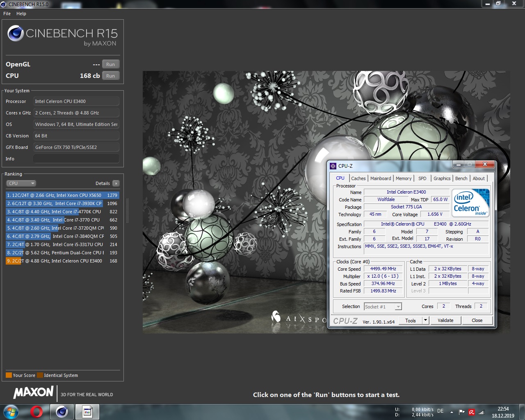Click Cinebench title bar icon
Viewport: 525px width, 420px height.
(4, 4)
